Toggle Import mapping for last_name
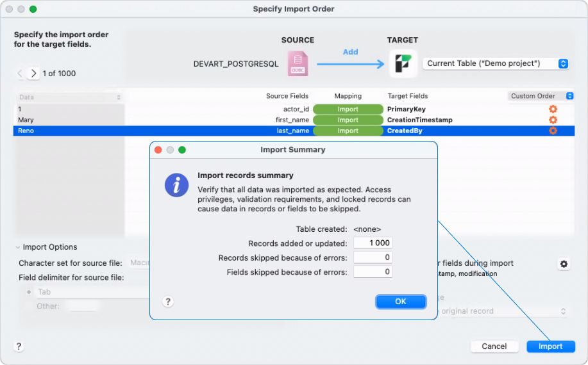 coord(348,131)
